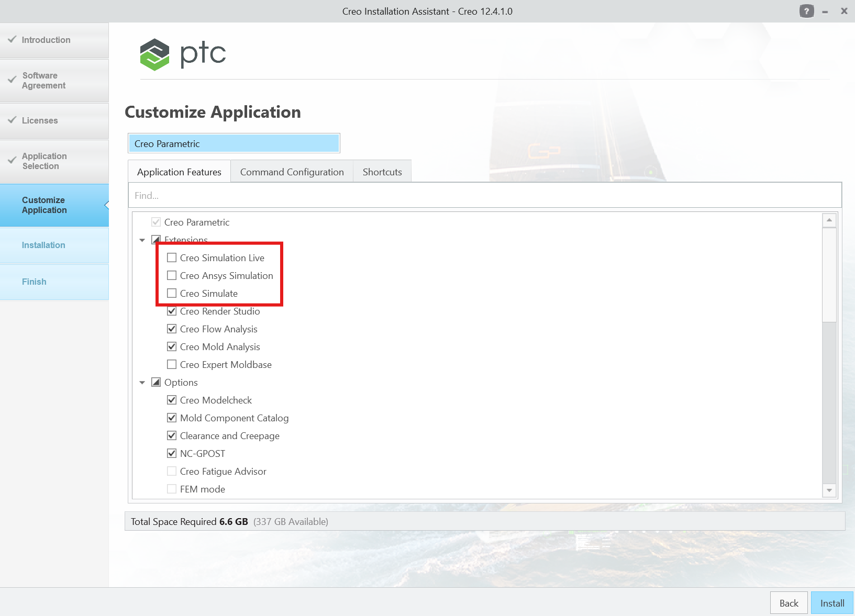Jump to the Licenses step
Viewport: 855px width, 616px height.
pyautogui.click(x=54, y=121)
